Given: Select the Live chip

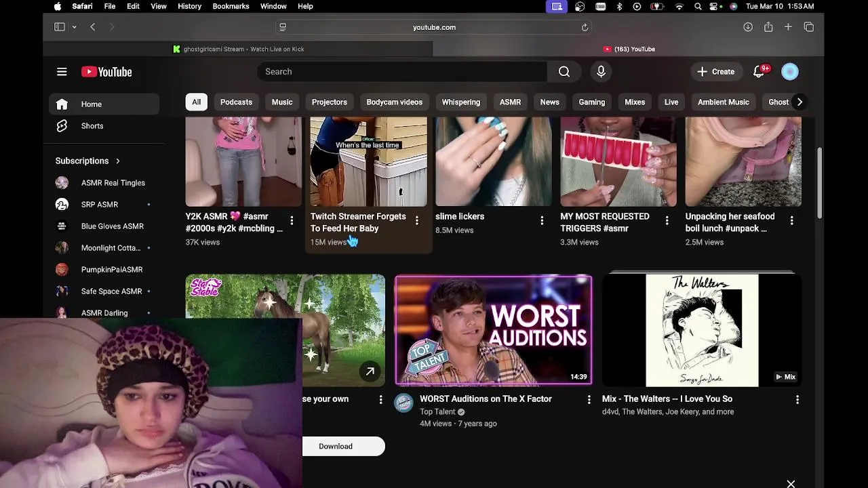Looking at the screenshot, I should (671, 102).
